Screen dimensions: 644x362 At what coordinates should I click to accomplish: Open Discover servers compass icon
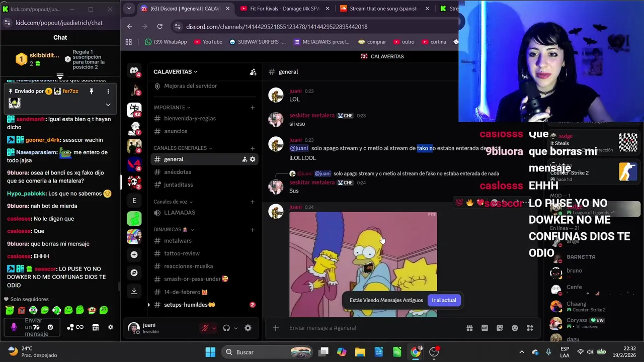134,273
